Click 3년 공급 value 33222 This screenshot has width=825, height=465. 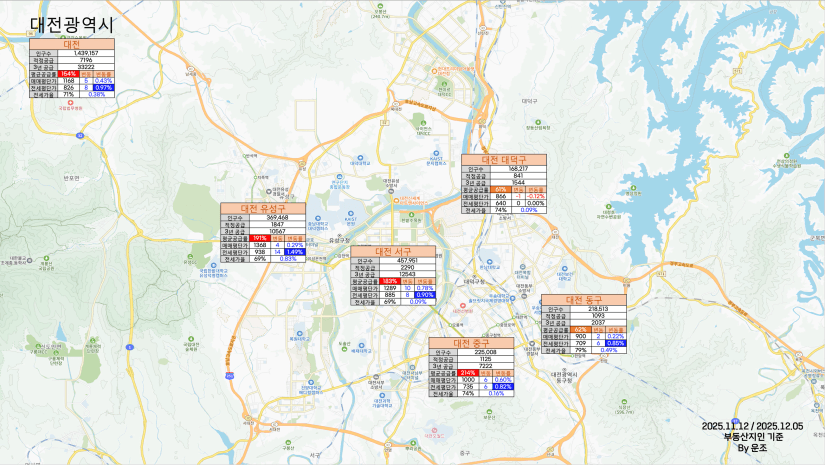[86, 67]
